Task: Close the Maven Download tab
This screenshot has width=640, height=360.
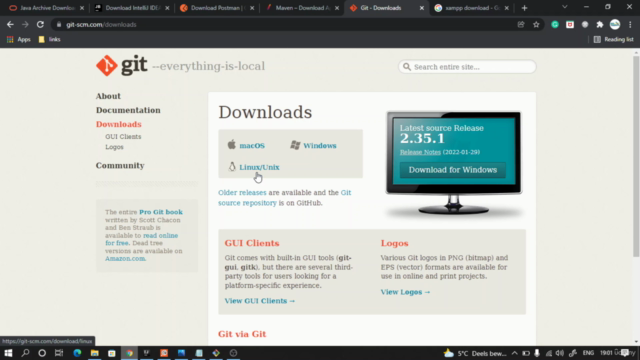Action: (x=337, y=8)
